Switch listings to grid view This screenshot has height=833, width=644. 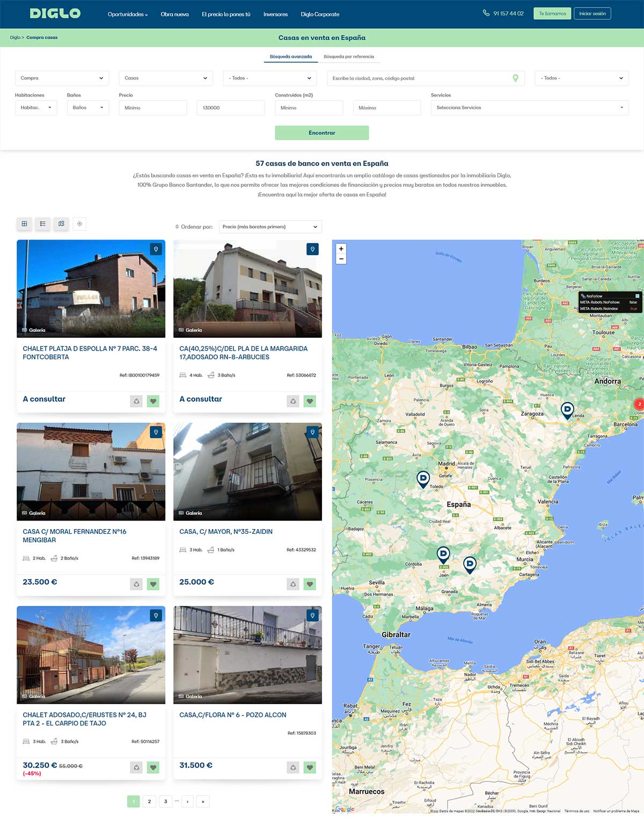[x=24, y=224]
